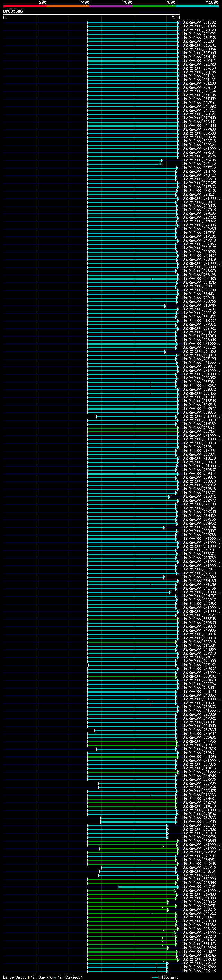The height and width of the screenshot is (980, 222).
Task: Click the 539 query end position label
Action: 175,17
